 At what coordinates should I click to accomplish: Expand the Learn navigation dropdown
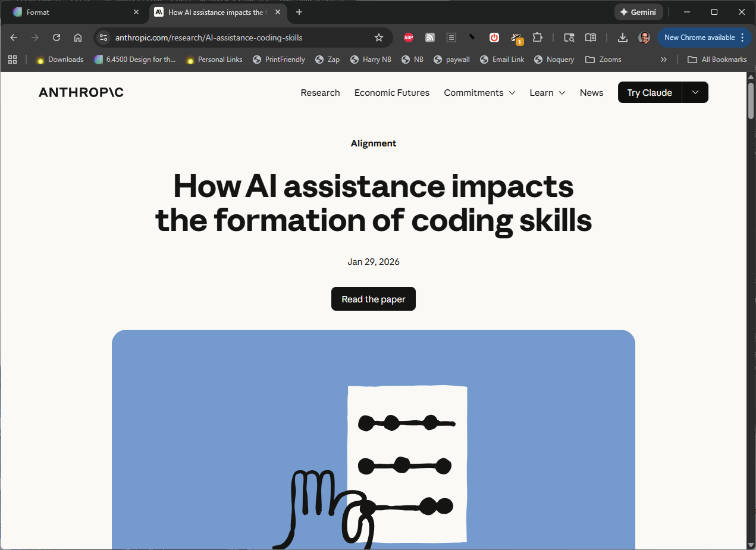pos(547,93)
